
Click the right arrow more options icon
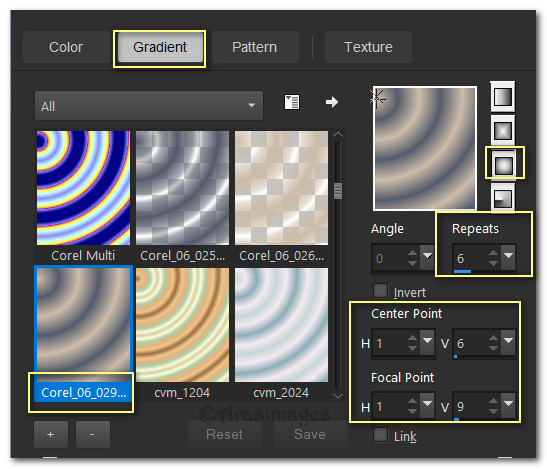pos(331,102)
